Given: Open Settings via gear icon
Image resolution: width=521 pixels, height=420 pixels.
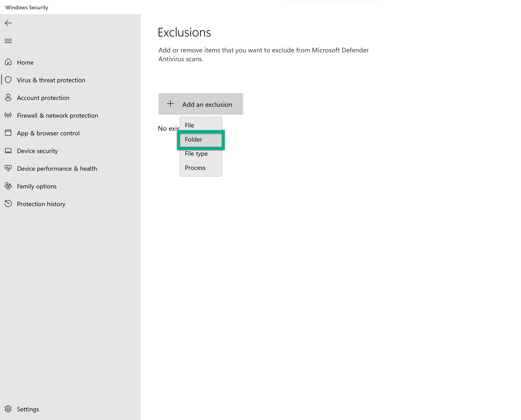Looking at the screenshot, I should [x=8, y=409].
